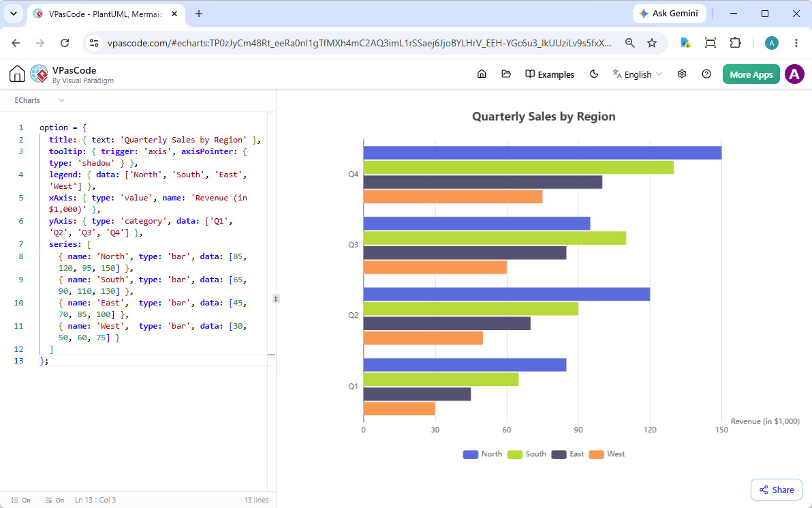Close the VPasCode browser tab
Viewport: 812px width, 508px height.
174,14
